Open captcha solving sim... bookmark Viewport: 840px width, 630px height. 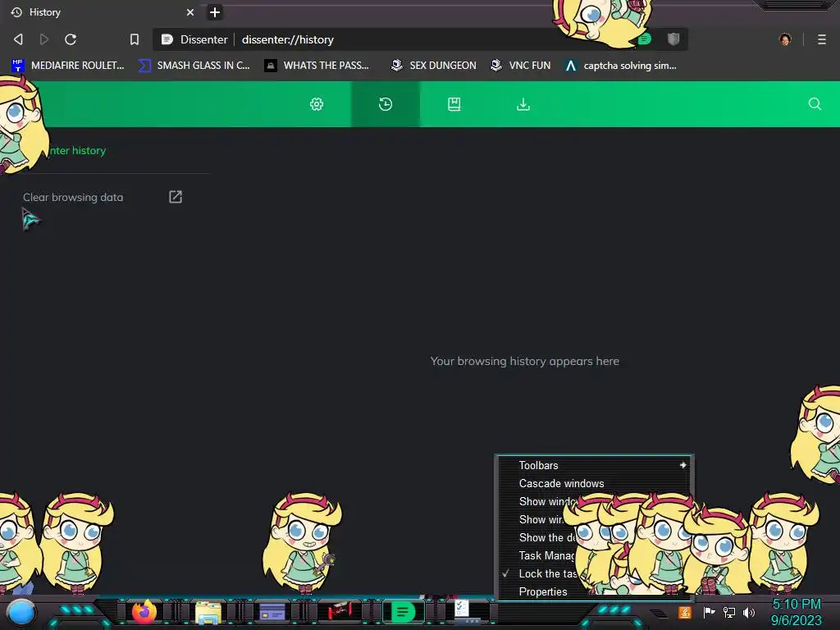tap(621, 66)
